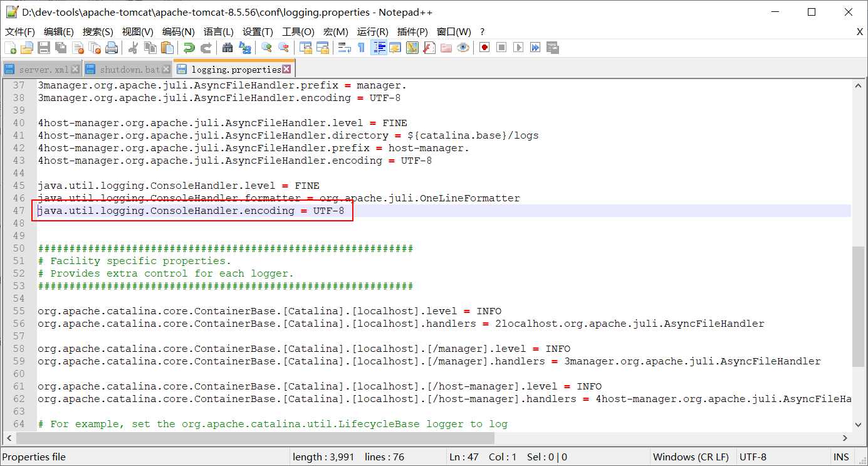Viewport: 868px width, 466px height.
Task: Click Properties file in status bar
Action: (34, 457)
